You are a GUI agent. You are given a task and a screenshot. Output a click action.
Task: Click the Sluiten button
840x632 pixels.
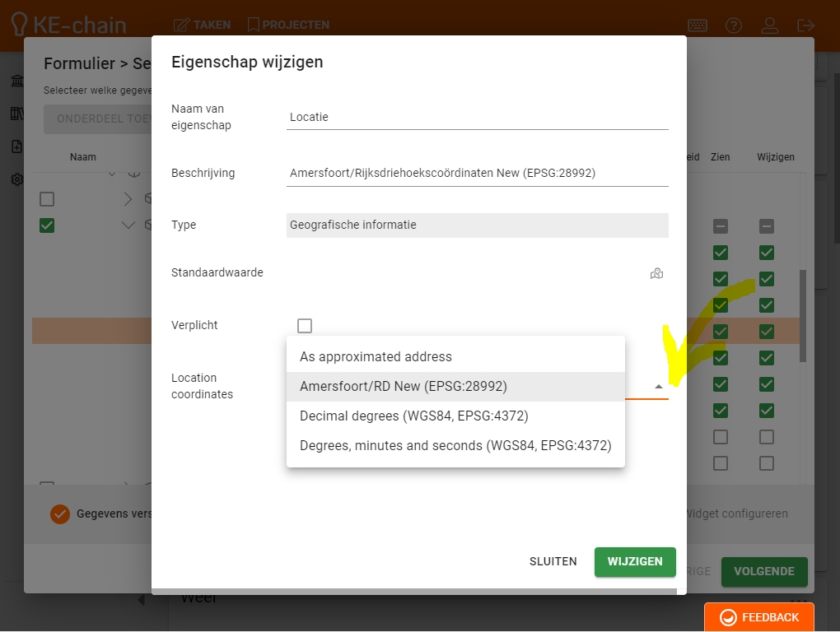(x=553, y=561)
